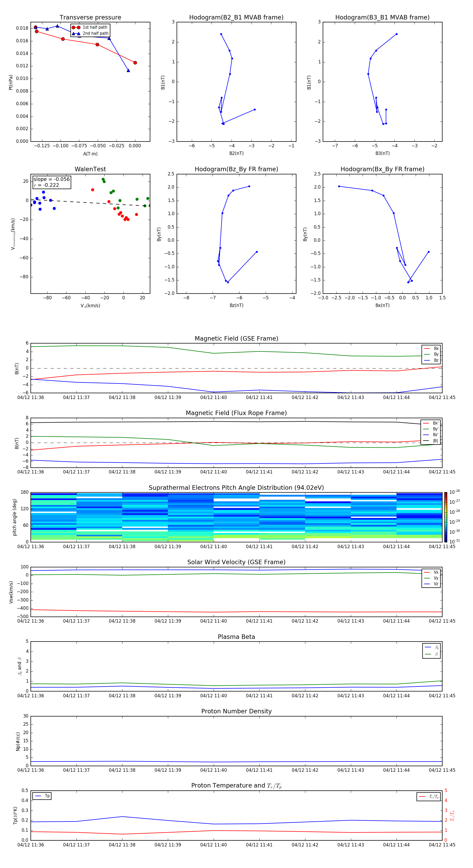473x868 pixels.
Task: Select "Bx'" in the Flux Rope legend
Action: pyautogui.click(x=431, y=423)
